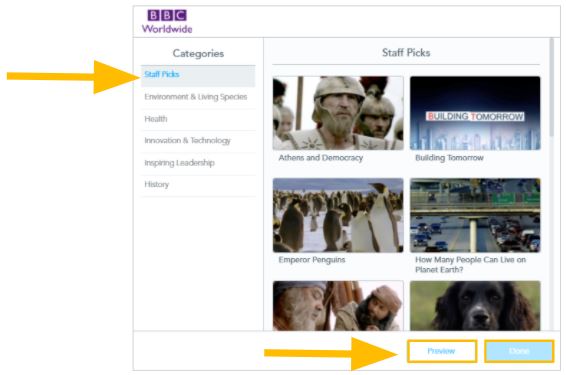Choose the Health category

coord(198,119)
